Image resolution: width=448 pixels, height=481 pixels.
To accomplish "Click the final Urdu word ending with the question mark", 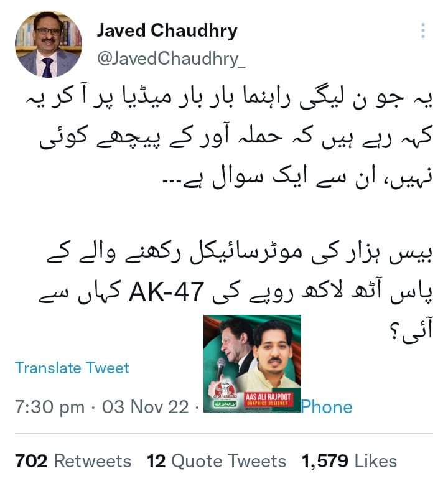I will 411,330.
